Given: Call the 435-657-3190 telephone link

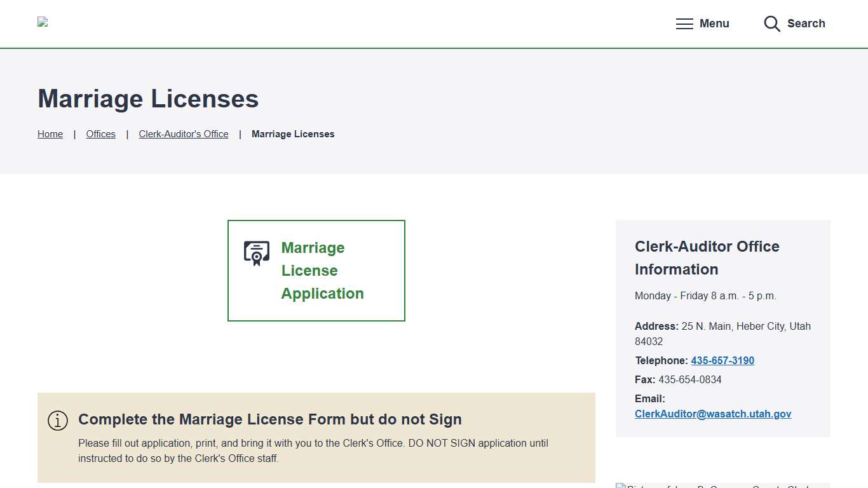Looking at the screenshot, I should coord(722,360).
